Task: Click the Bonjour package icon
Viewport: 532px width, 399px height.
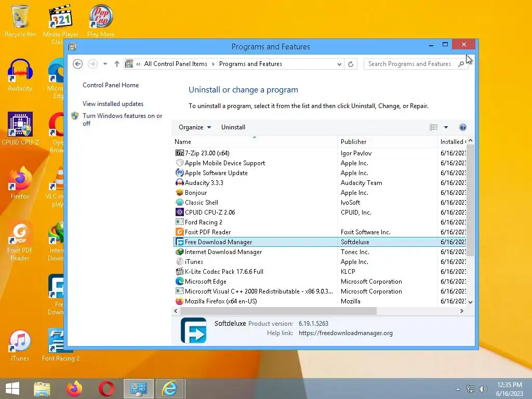Action: [x=179, y=192]
